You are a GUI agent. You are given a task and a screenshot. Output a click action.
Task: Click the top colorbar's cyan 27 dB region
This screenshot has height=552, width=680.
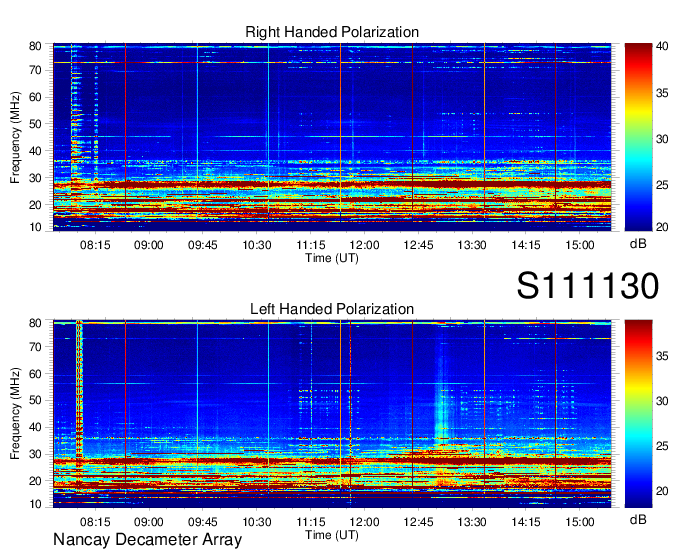(x=638, y=167)
